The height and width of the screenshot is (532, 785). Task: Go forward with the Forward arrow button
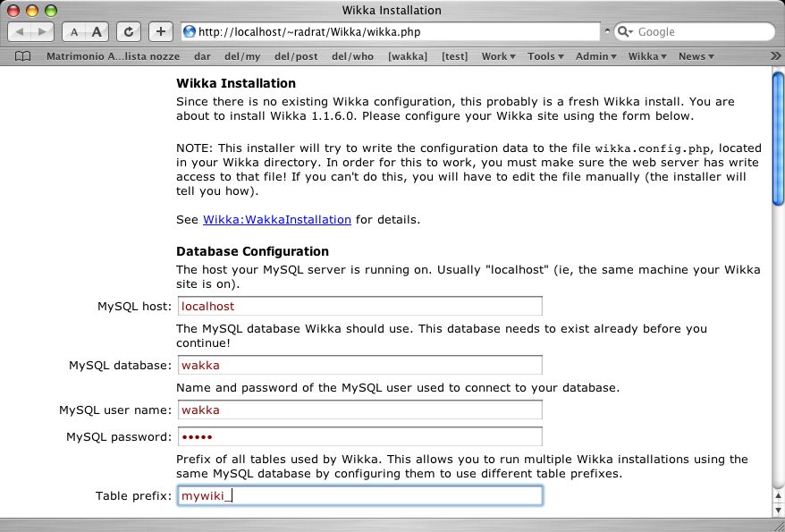click(43, 32)
